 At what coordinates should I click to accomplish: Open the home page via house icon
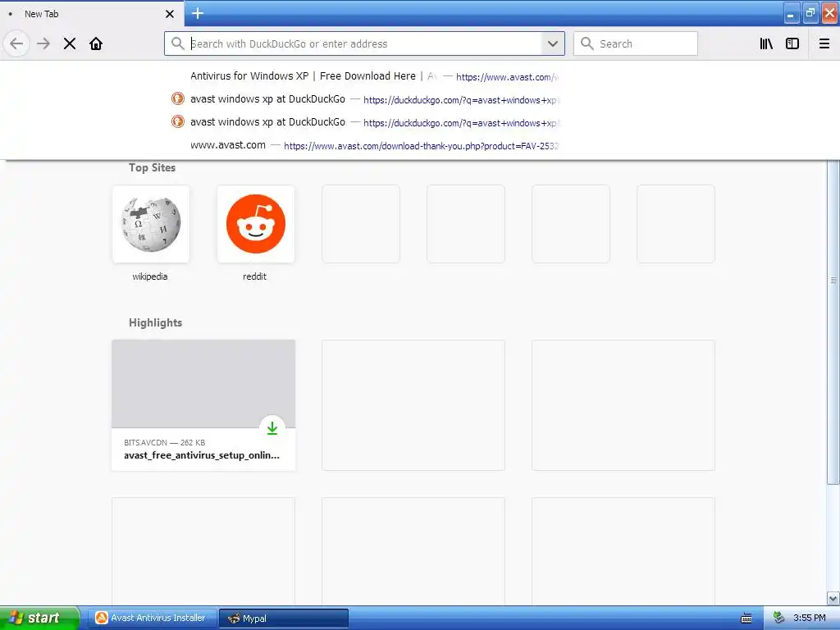point(96,43)
